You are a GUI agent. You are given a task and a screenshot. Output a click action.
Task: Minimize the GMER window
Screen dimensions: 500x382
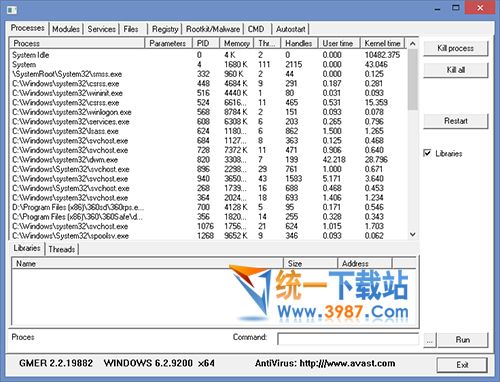[x=437, y=8]
